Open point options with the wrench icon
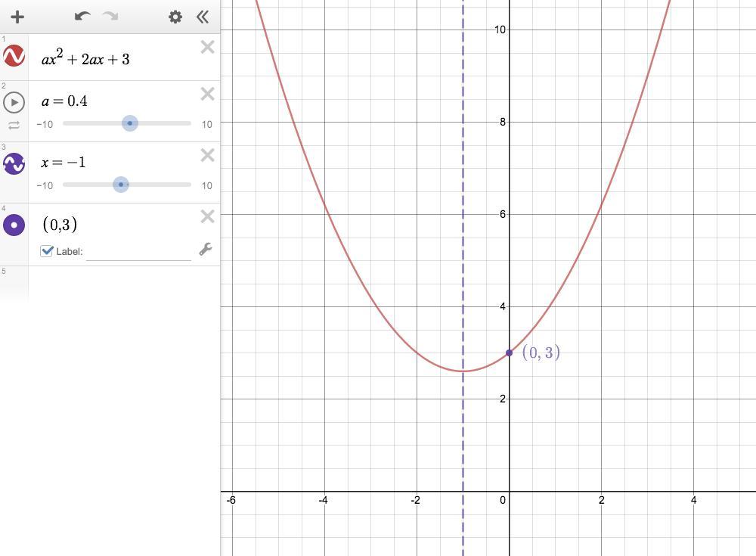Viewport: 756px width, 556px height. (x=206, y=249)
